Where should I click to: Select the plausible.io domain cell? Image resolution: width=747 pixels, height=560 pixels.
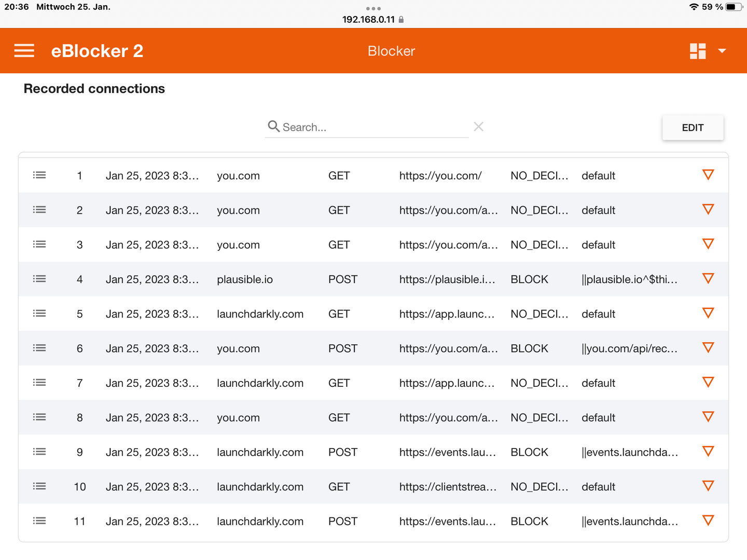[x=245, y=279]
